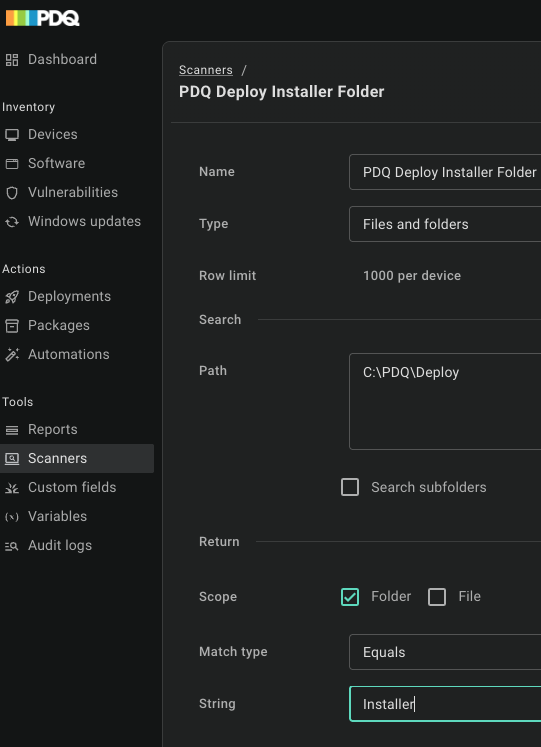
Task: Open Custom fields
Action: pos(72,487)
